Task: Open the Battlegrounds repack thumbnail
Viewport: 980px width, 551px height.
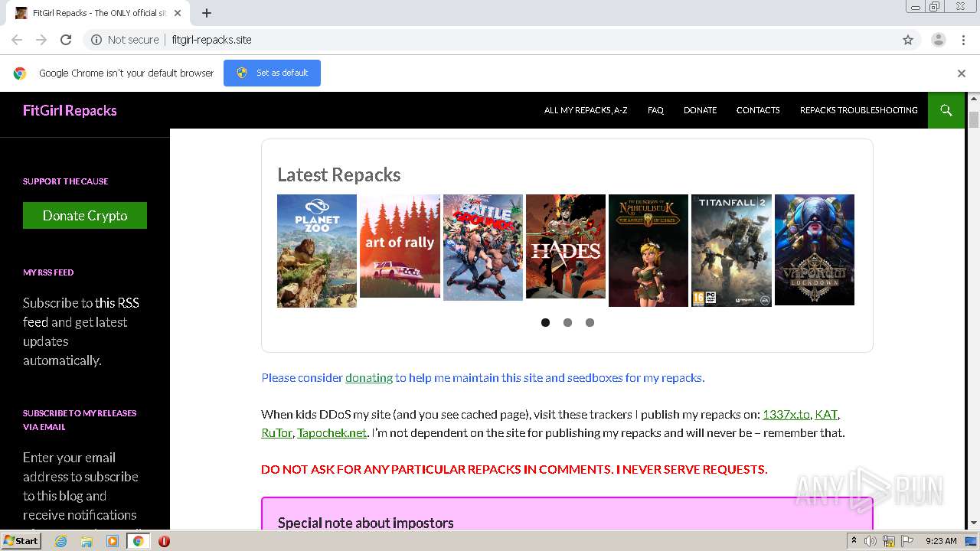Action: pos(483,247)
